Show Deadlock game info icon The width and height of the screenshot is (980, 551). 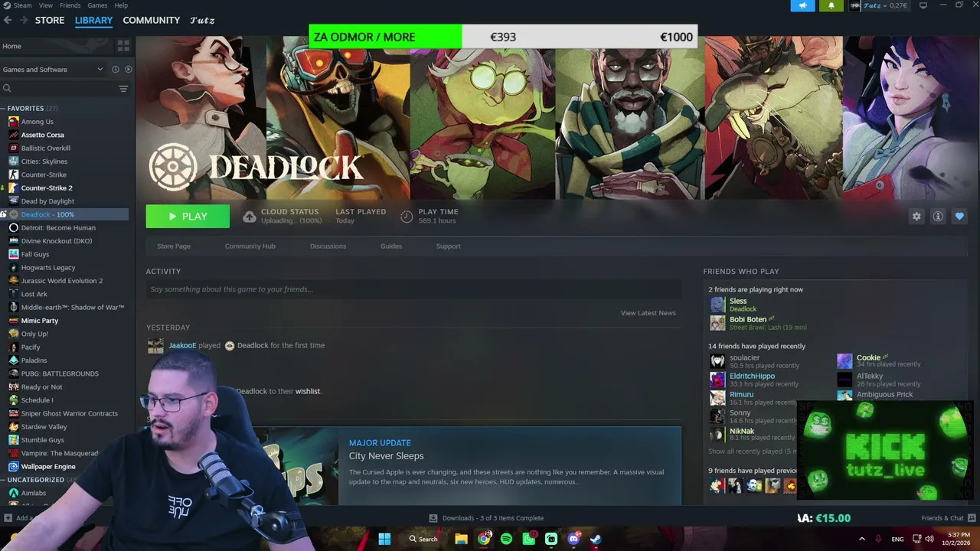(938, 217)
